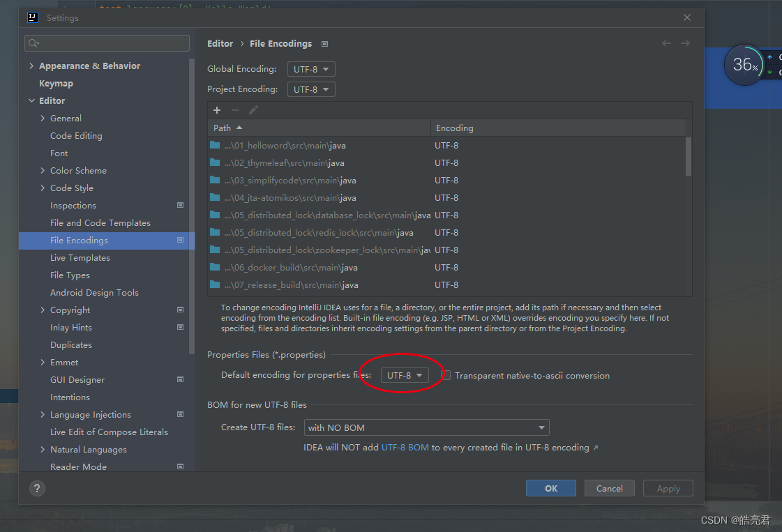The width and height of the screenshot is (782, 532).
Task: Click the project-settings icon on GUI Designer row
Action: coord(181,379)
